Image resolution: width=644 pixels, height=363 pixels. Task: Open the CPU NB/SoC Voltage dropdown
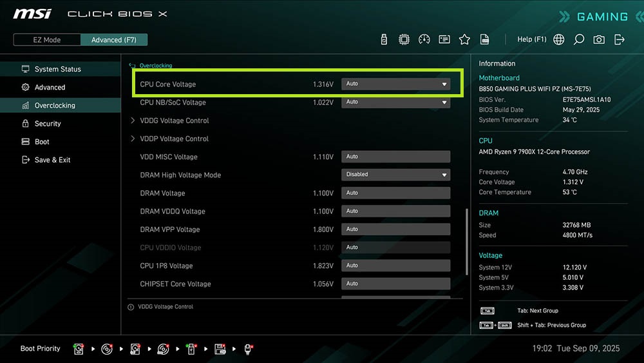(395, 102)
